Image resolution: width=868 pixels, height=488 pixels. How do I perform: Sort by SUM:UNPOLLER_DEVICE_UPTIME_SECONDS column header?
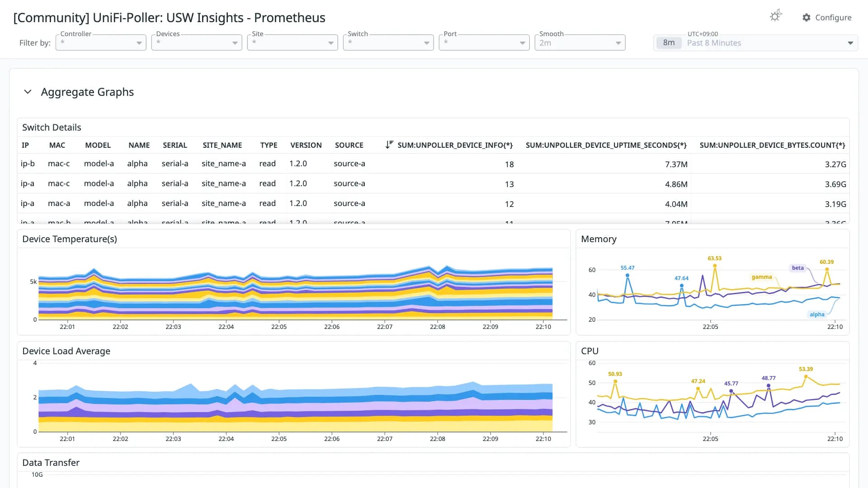(x=606, y=145)
